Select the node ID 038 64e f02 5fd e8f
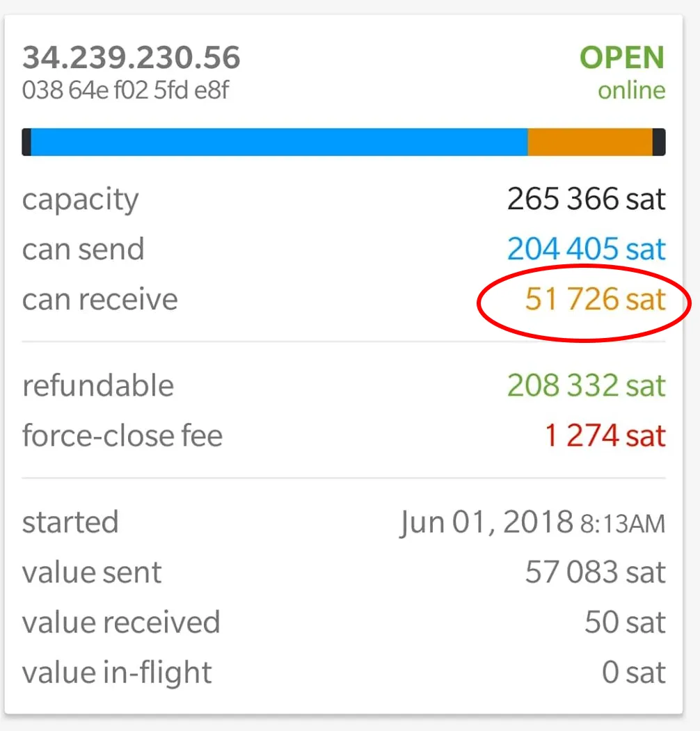 [125, 90]
